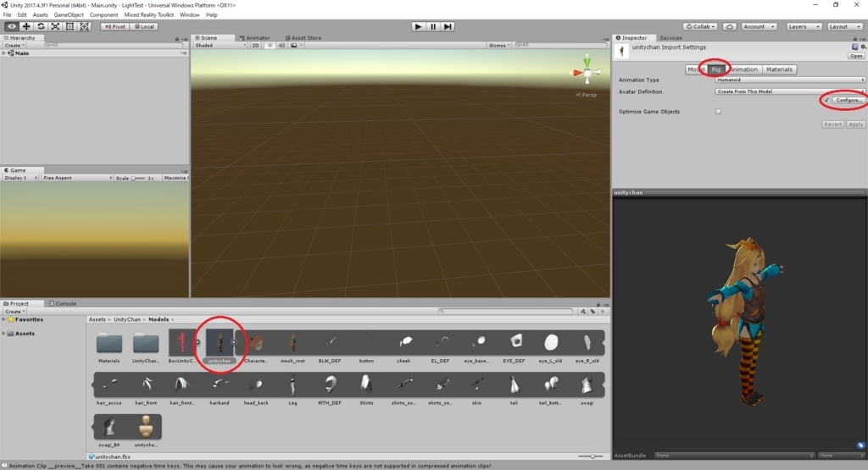Image resolution: width=868 pixels, height=470 pixels.
Task: Select the Shirts mesh asset
Action: [366, 390]
